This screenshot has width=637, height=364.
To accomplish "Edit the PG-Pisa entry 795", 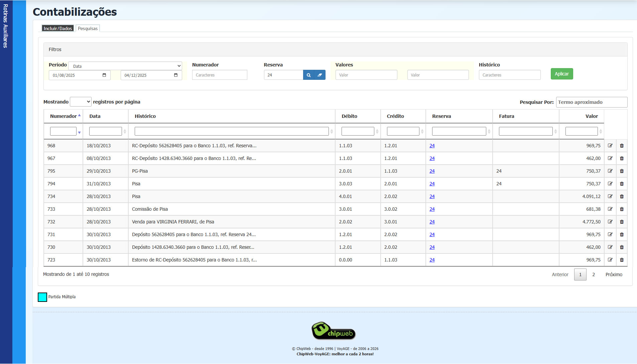I will [x=610, y=171].
